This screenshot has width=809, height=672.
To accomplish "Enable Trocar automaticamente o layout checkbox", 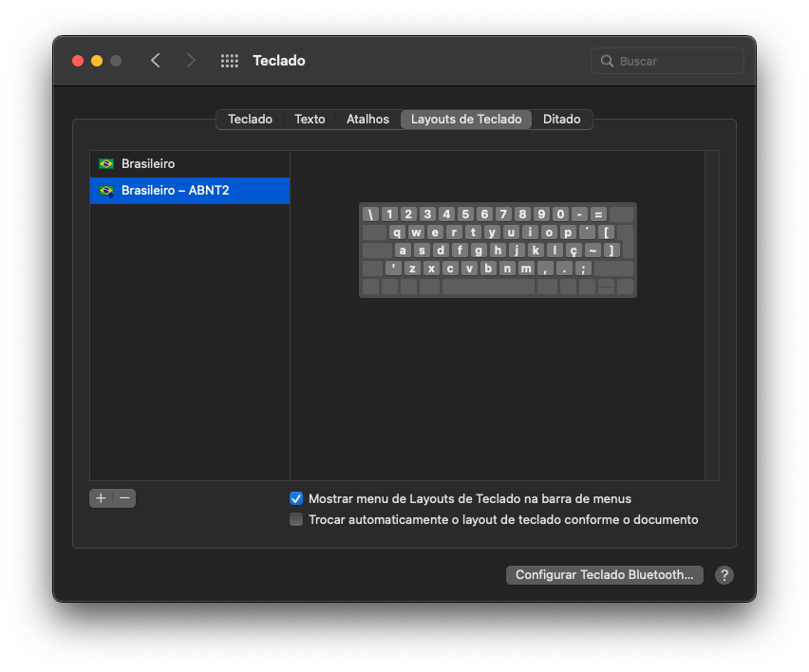I will (296, 520).
